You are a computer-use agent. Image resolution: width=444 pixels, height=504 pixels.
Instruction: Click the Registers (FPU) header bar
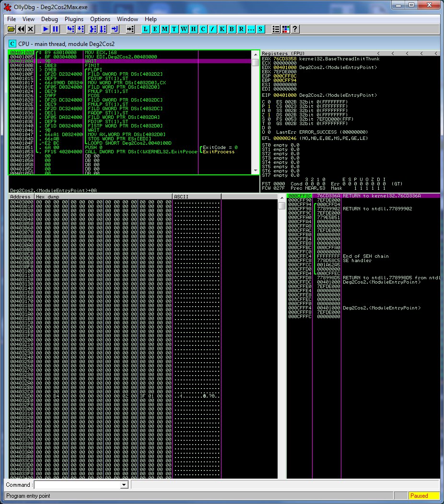click(x=351, y=53)
